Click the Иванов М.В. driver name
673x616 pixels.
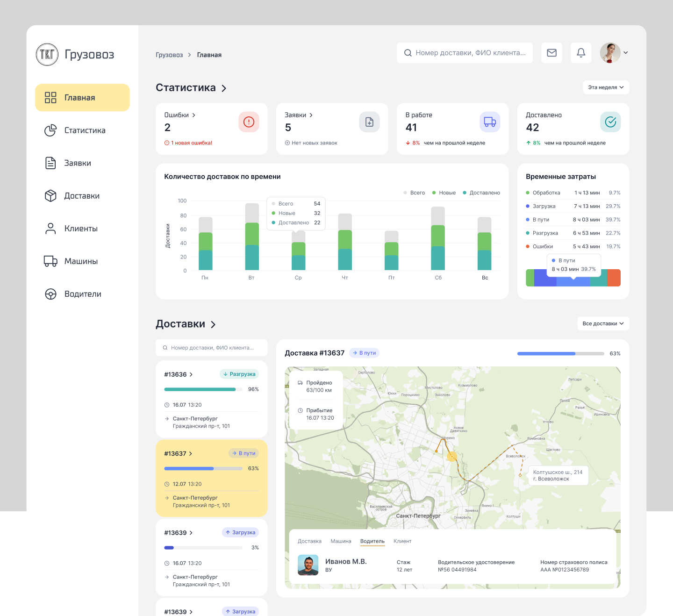346,562
